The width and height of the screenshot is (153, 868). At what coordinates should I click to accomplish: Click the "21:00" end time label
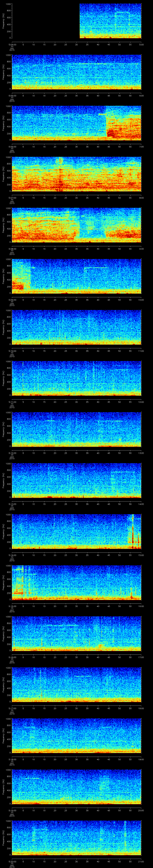[141, 861]
